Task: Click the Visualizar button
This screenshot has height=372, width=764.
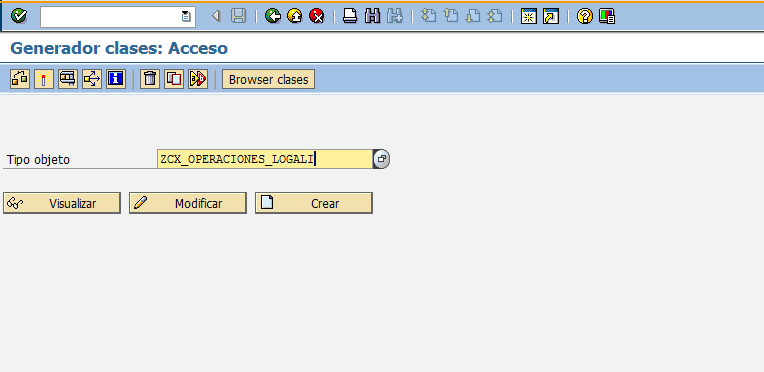Action: point(62,203)
